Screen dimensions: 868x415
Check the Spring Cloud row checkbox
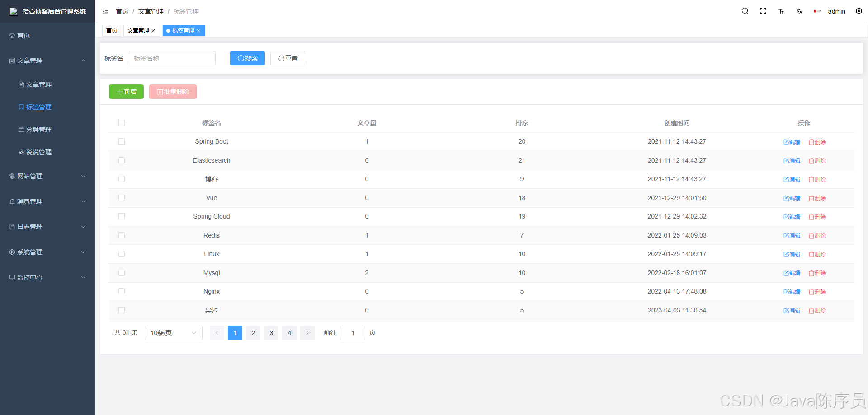click(122, 216)
